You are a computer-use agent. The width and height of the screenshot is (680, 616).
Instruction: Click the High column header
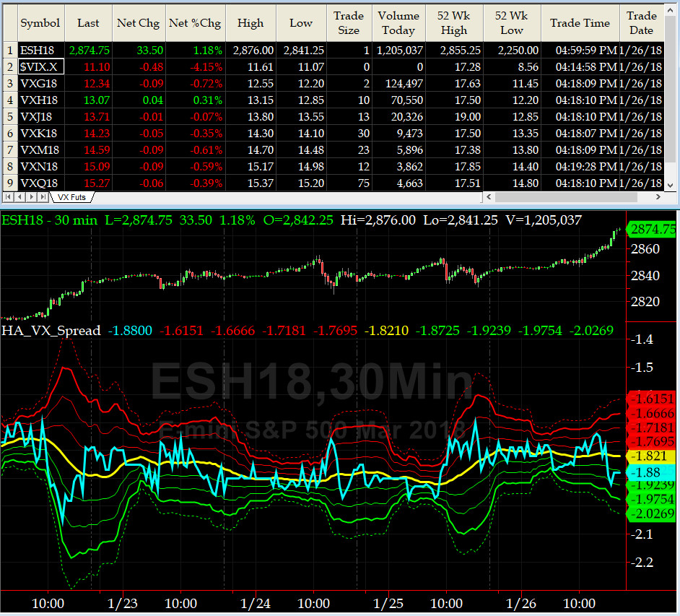tap(250, 23)
